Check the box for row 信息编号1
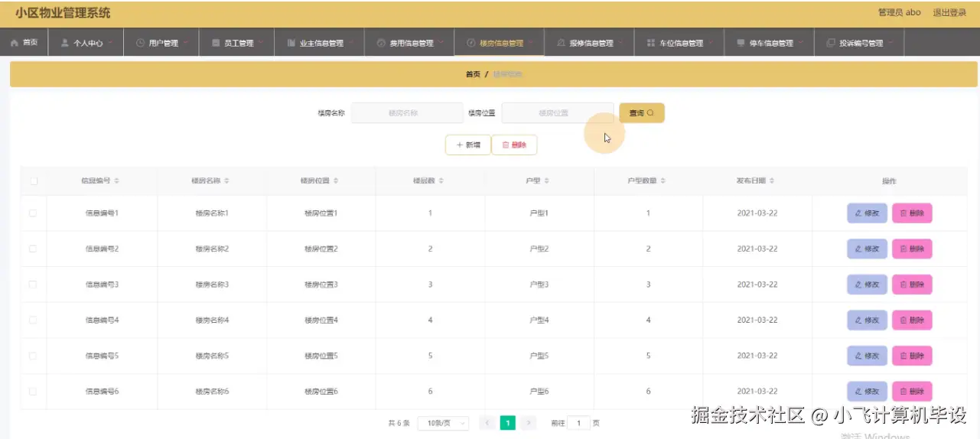 click(x=33, y=213)
